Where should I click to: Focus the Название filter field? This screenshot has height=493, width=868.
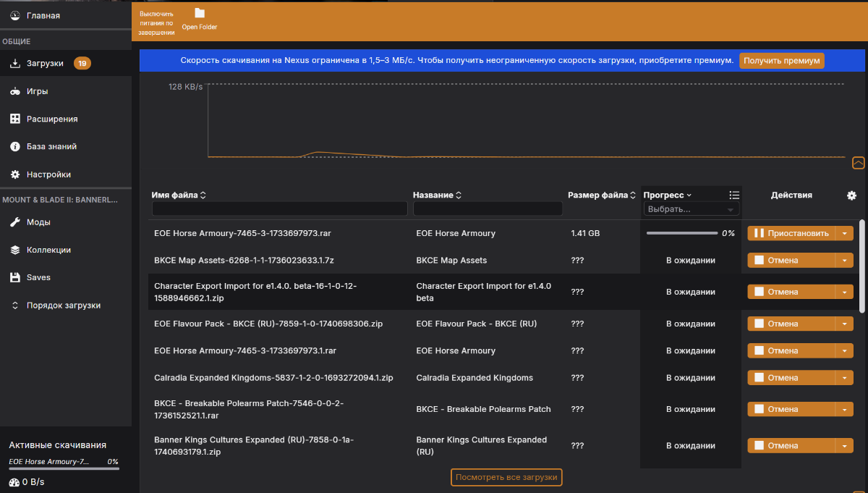488,208
